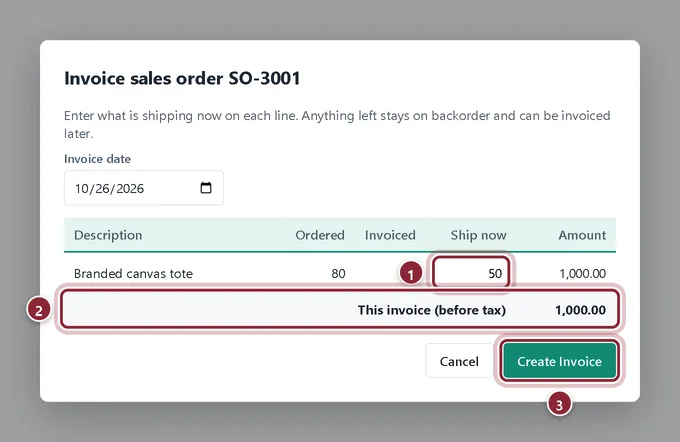This screenshot has width=680, height=442.
Task: Click the Description column header
Action: pos(108,235)
